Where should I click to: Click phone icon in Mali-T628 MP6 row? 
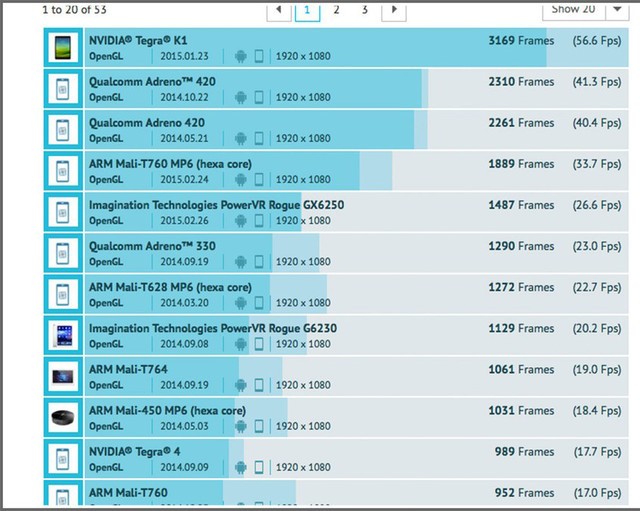click(x=259, y=303)
